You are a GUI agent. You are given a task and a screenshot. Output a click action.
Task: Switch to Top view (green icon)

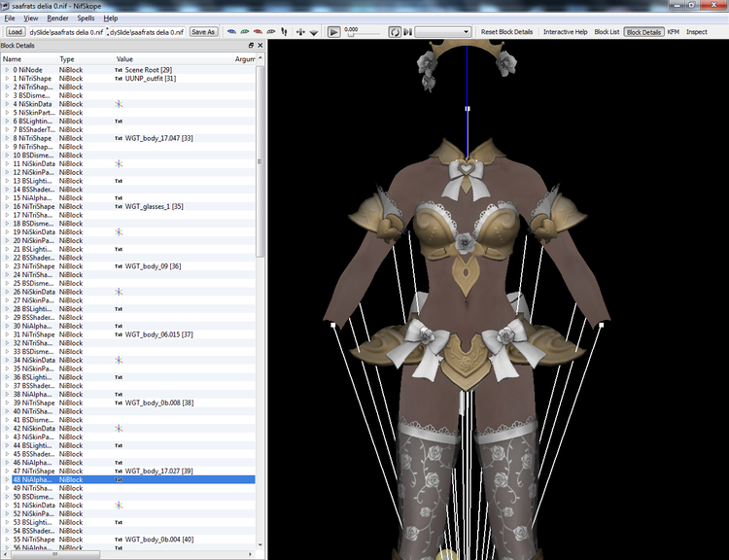pos(245,32)
